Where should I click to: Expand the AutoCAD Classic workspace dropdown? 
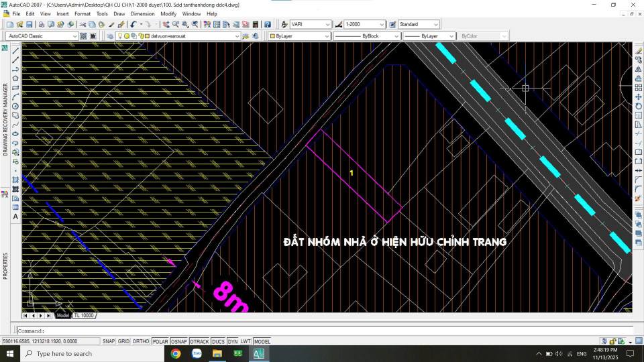42,36
